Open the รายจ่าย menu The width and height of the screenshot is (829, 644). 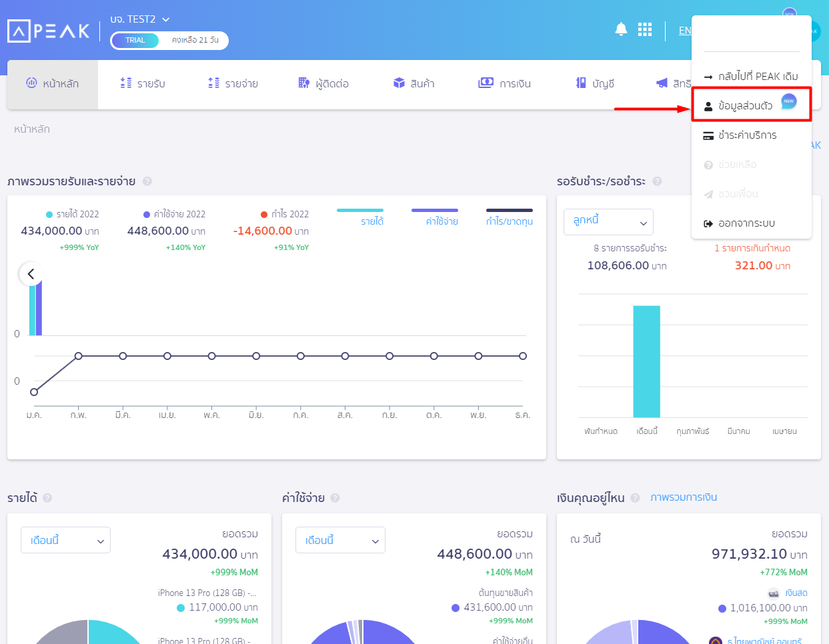tap(233, 84)
